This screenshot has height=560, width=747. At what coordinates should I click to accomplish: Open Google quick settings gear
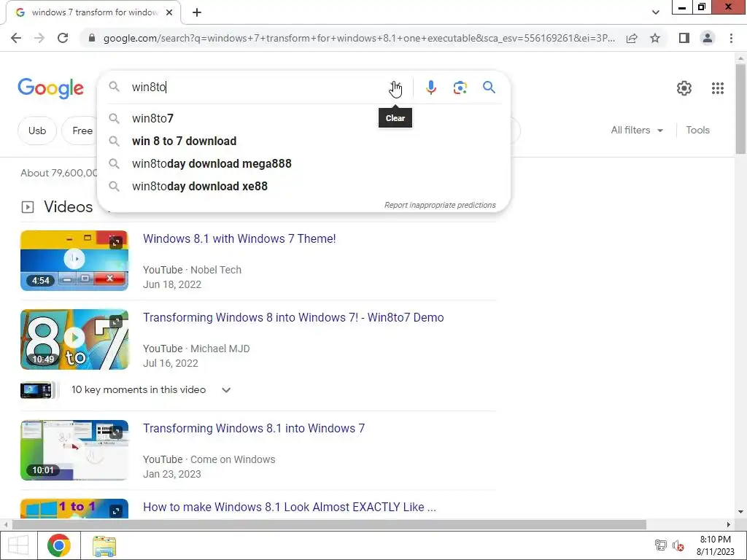[684, 88]
